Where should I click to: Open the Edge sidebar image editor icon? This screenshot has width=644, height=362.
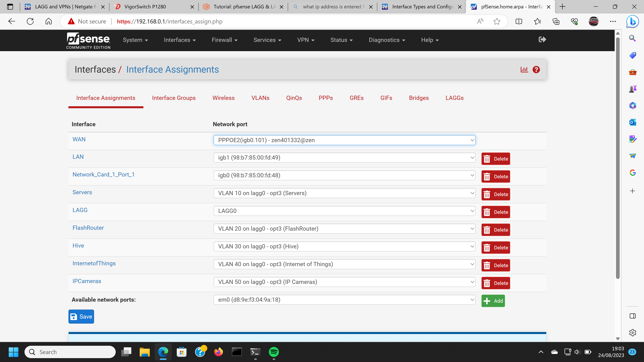coord(632,139)
